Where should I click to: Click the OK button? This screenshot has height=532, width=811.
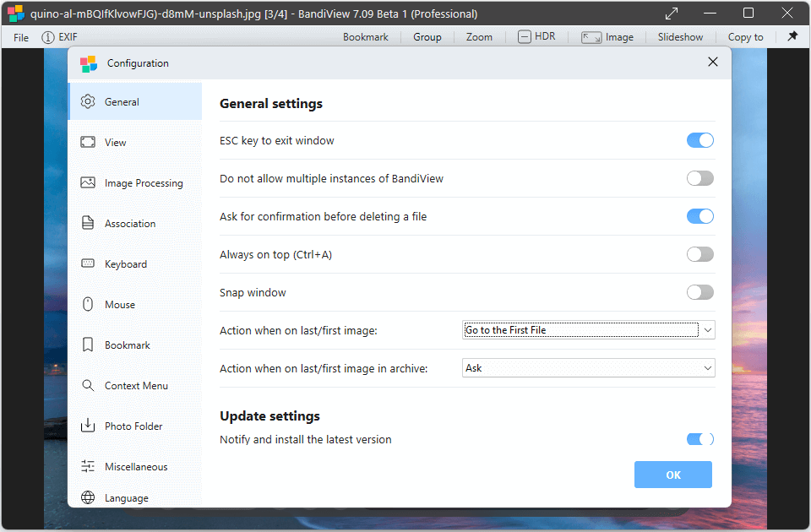point(672,475)
